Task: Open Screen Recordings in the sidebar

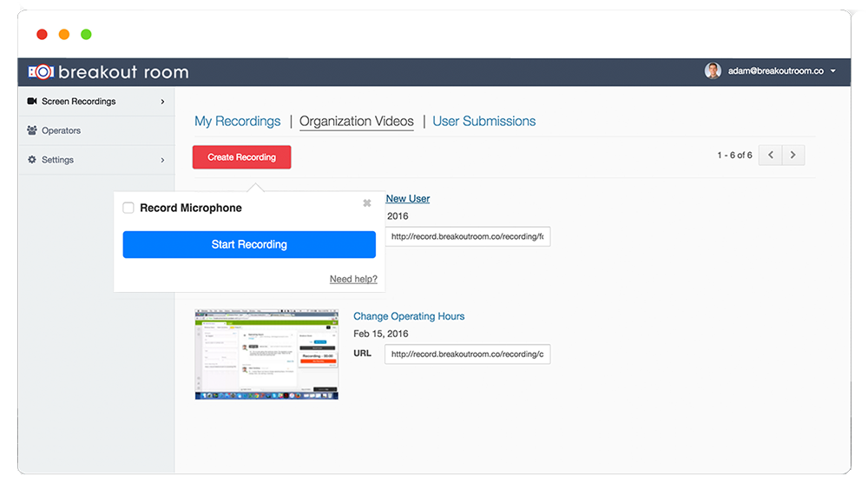Action: [x=97, y=102]
